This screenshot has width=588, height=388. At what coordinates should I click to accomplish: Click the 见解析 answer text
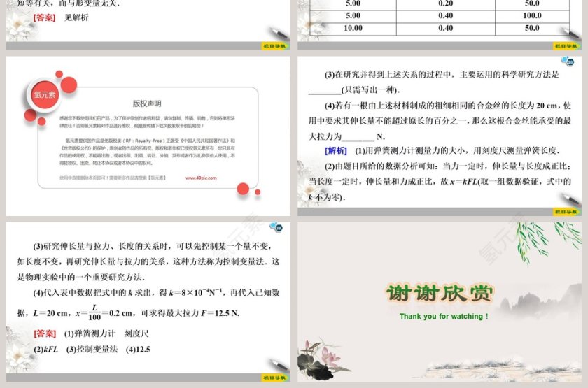(76, 17)
